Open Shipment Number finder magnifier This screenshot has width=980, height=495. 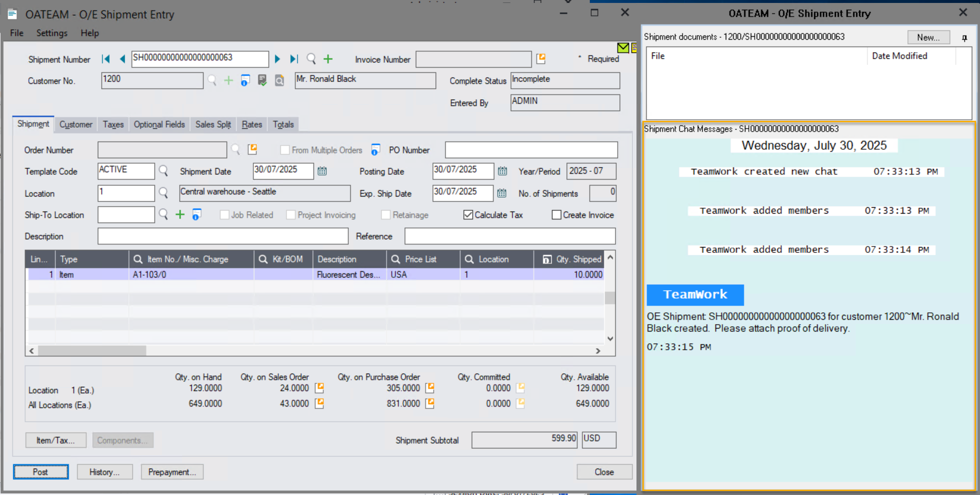311,59
